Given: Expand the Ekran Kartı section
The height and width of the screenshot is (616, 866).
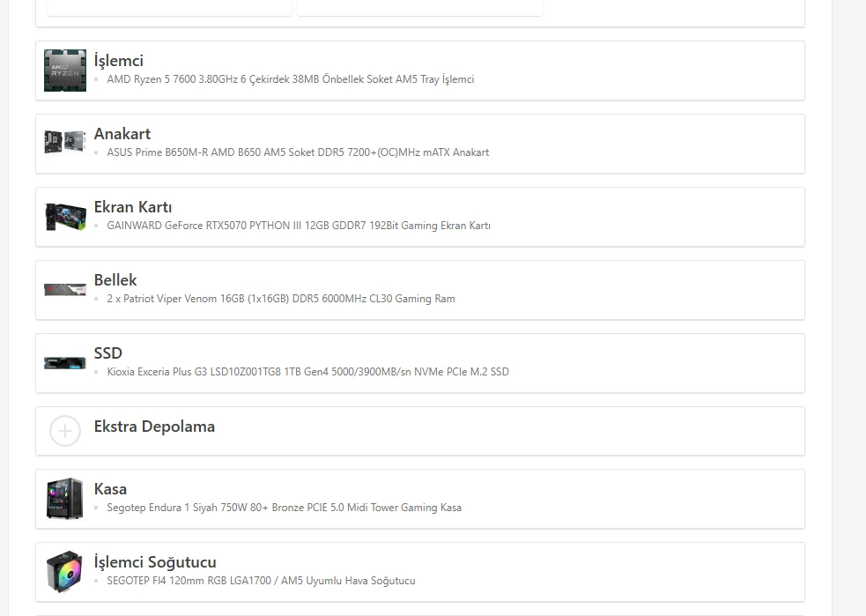Looking at the screenshot, I should (133, 207).
